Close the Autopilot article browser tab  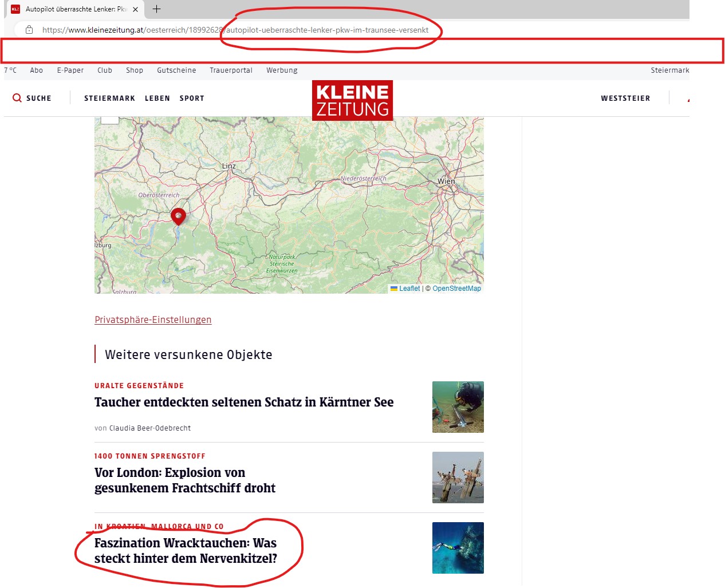(135, 9)
